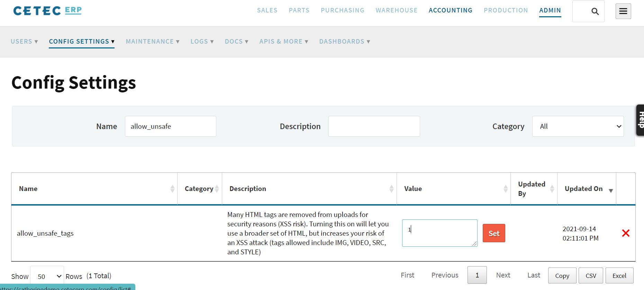Open the Accounting menu
The height and width of the screenshot is (290, 644).
pyautogui.click(x=451, y=10)
